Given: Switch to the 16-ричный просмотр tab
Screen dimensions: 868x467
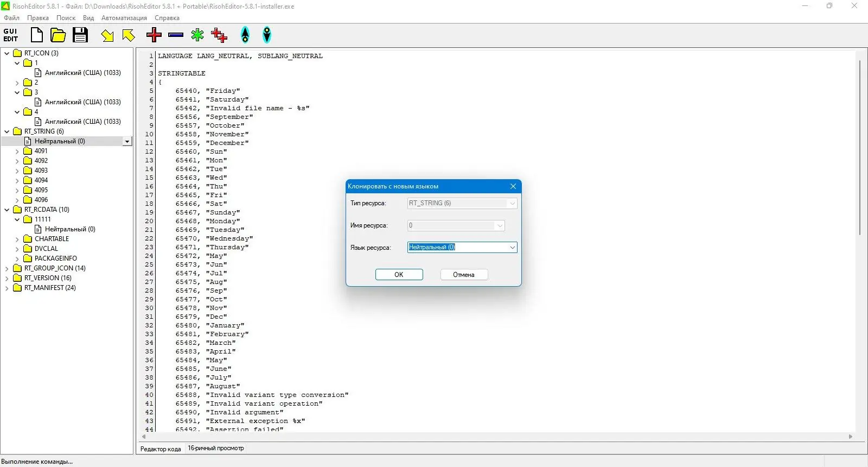Looking at the screenshot, I should [216, 448].
